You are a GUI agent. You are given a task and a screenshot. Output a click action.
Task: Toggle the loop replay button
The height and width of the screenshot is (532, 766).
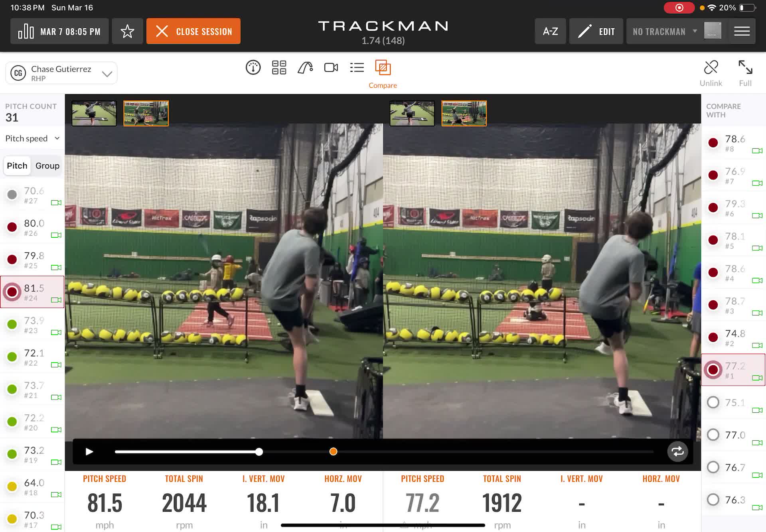(x=677, y=451)
